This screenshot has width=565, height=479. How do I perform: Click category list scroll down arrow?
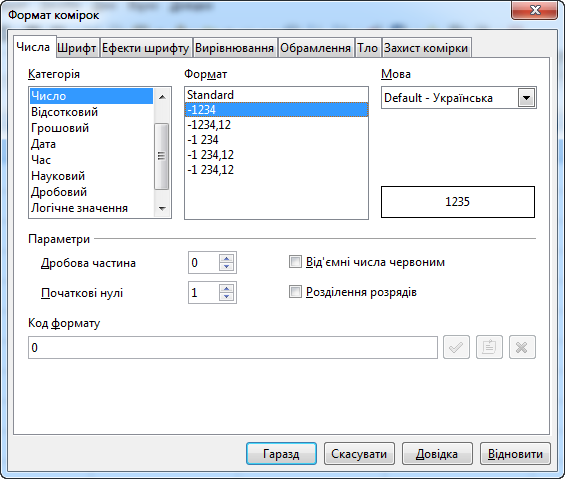click(x=162, y=209)
